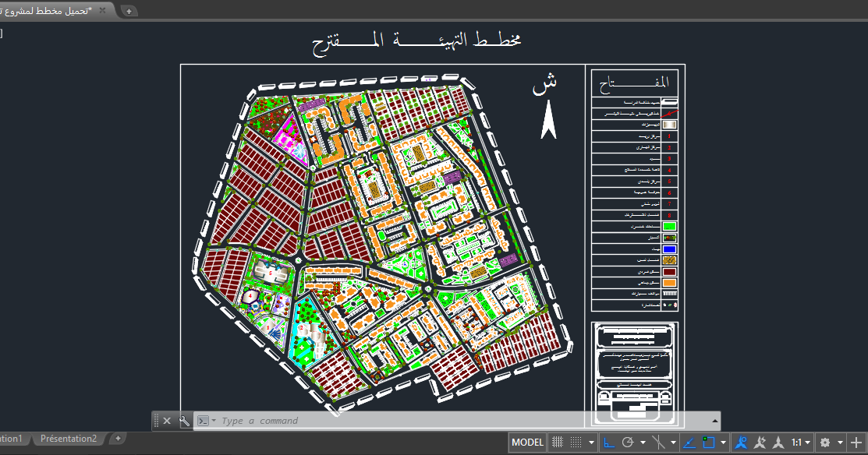Open the polar tracking angle dropdown

[643, 443]
